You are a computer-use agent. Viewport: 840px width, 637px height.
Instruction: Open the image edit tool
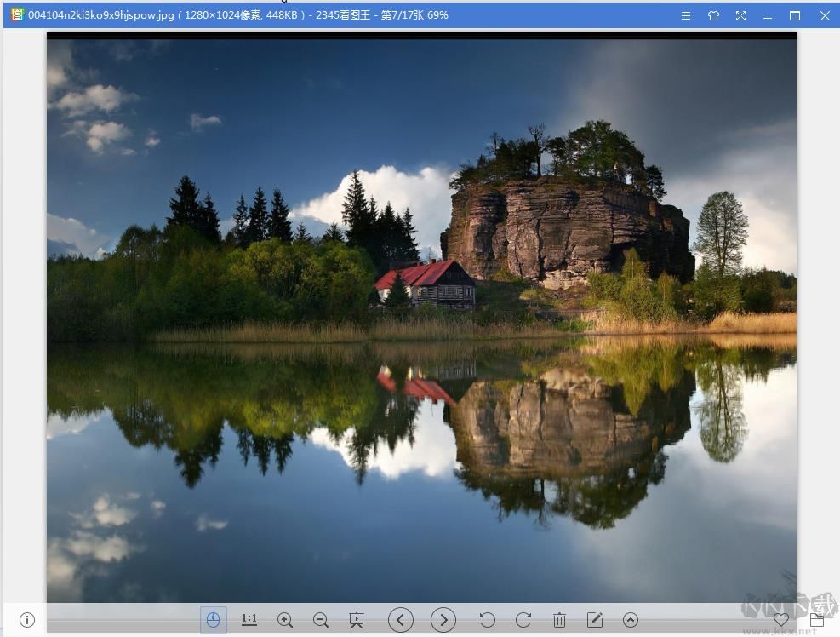coord(595,620)
